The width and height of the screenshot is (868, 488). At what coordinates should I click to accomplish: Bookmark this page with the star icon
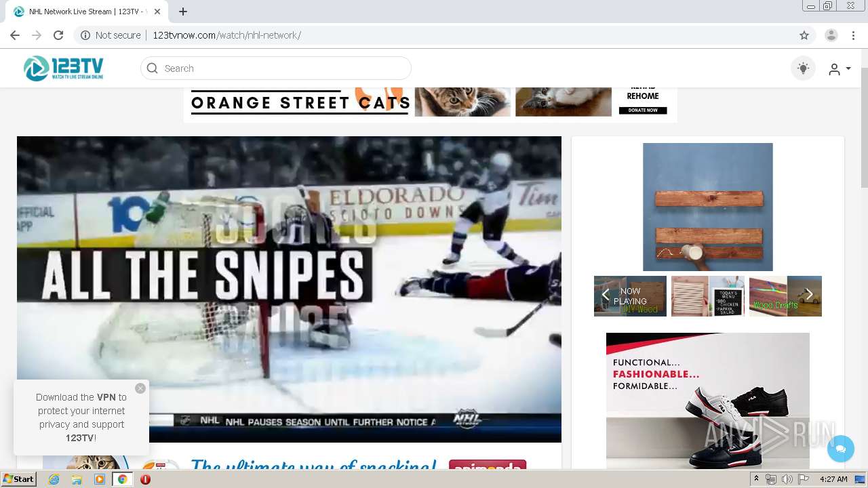[804, 35]
